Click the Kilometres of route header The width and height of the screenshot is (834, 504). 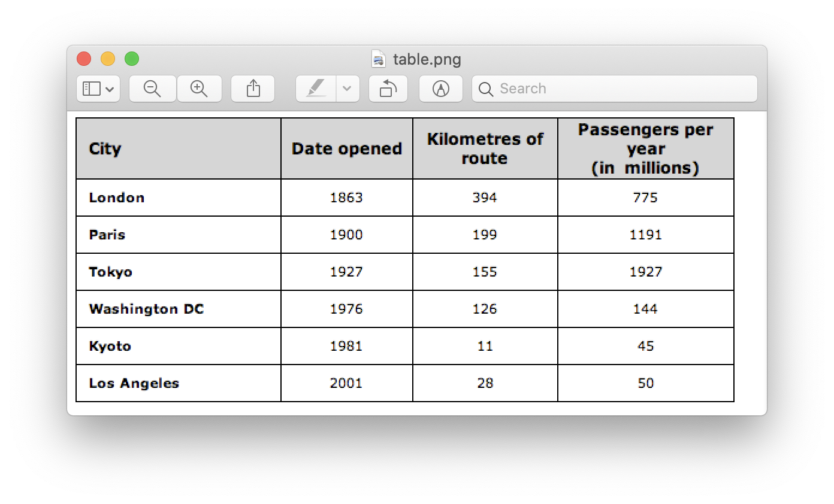point(485,148)
